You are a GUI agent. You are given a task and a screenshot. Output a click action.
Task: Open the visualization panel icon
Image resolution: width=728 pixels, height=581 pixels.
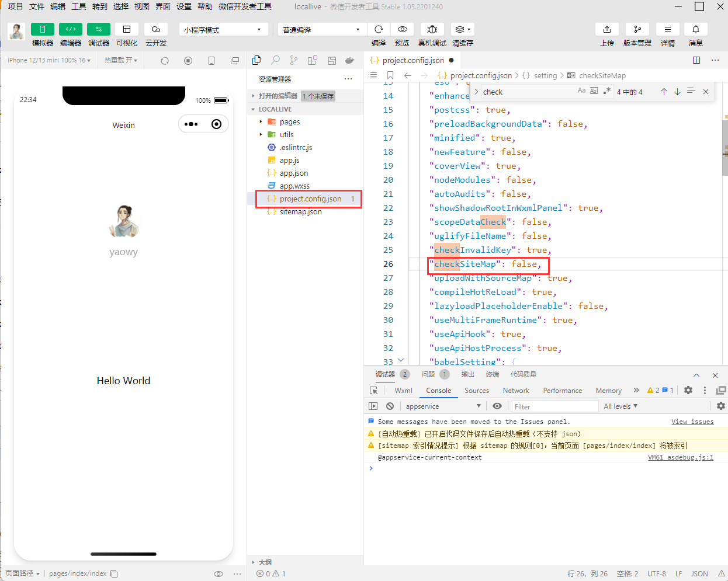(x=127, y=29)
